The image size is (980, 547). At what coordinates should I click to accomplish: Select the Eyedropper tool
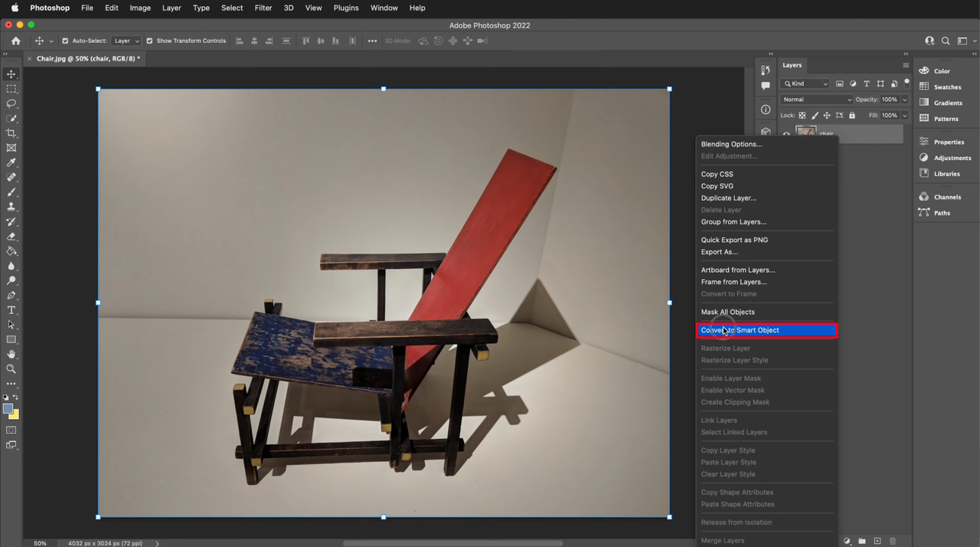point(11,162)
